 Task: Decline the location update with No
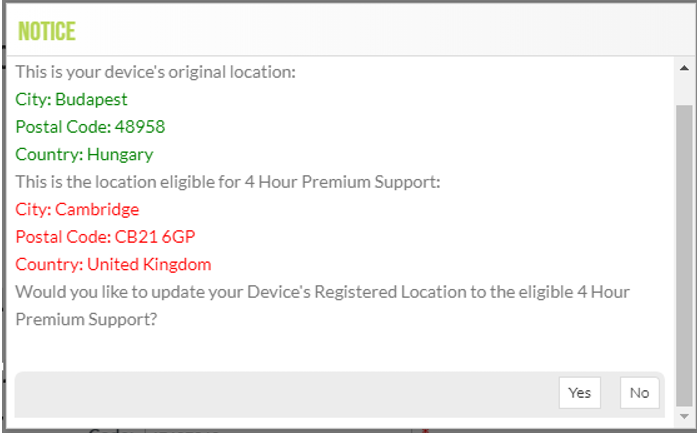[639, 393]
